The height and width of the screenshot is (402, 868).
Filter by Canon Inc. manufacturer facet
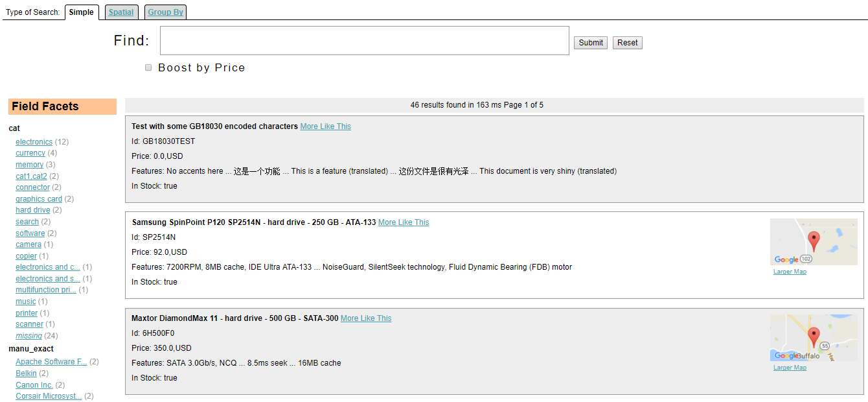[34, 385]
